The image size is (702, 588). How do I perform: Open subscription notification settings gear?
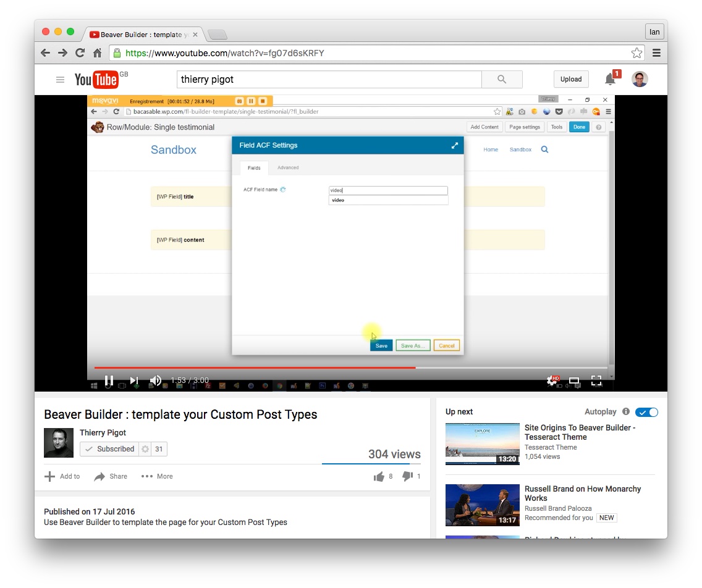tap(145, 449)
